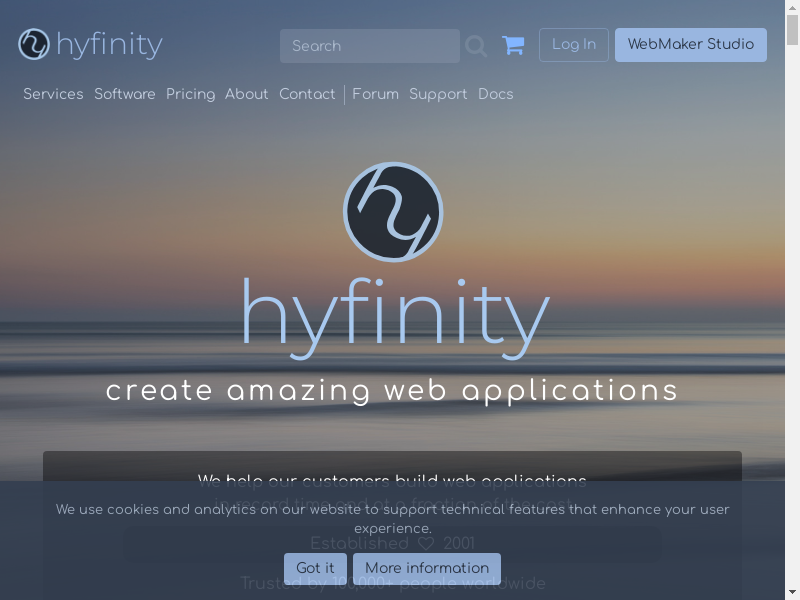Image resolution: width=800 pixels, height=600 pixels.
Task: Click the hyfinity logo in the header
Action: click(x=90, y=45)
